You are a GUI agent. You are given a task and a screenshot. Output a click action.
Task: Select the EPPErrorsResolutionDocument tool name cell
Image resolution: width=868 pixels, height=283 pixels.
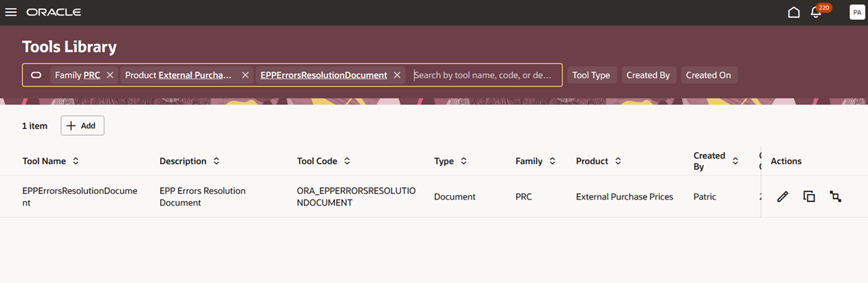pyautogui.click(x=80, y=197)
